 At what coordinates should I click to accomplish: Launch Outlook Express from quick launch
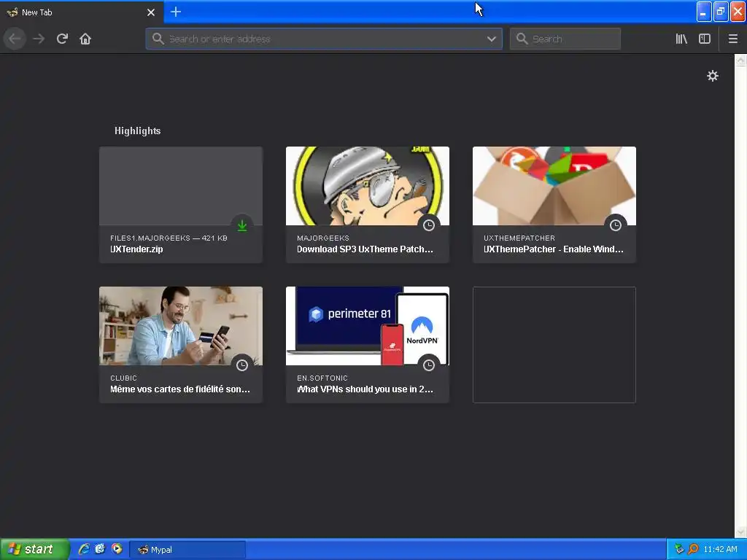click(99, 549)
